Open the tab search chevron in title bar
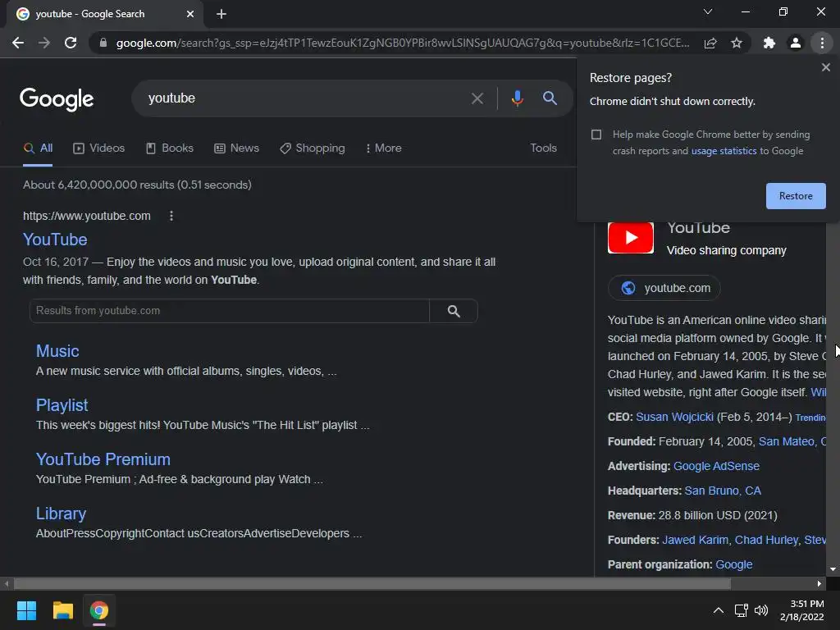840x630 pixels. point(708,11)
